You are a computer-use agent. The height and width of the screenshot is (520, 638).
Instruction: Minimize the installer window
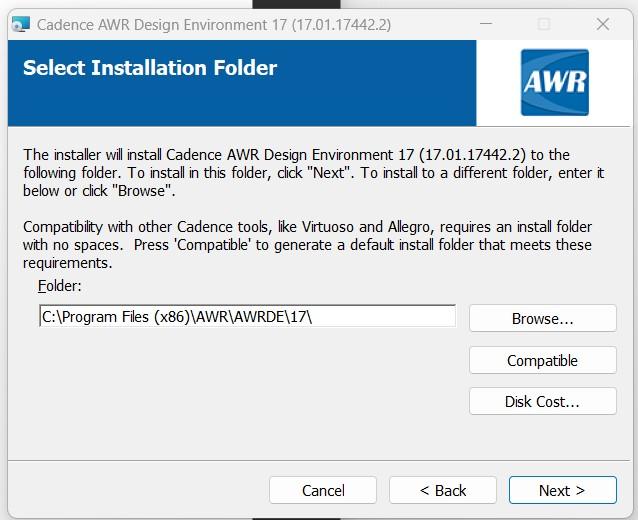(485, 24)
